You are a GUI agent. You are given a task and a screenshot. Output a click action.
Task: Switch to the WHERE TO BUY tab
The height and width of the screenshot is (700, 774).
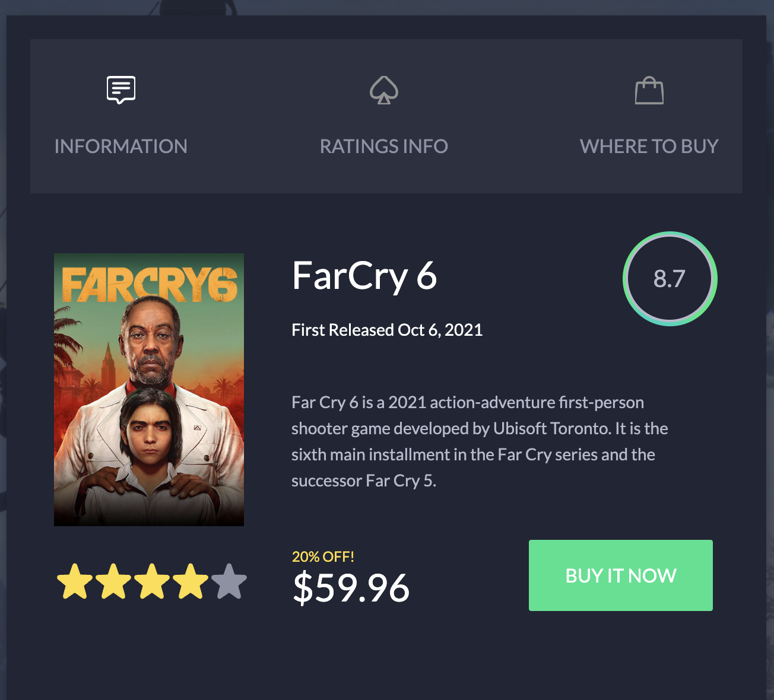(x=649, y=146)
